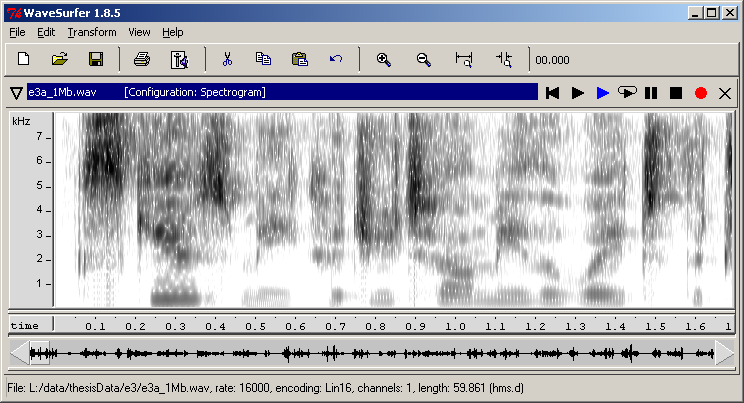744x403 pixels.
Task: Start recording with red record button
Action: click(700, 92)
